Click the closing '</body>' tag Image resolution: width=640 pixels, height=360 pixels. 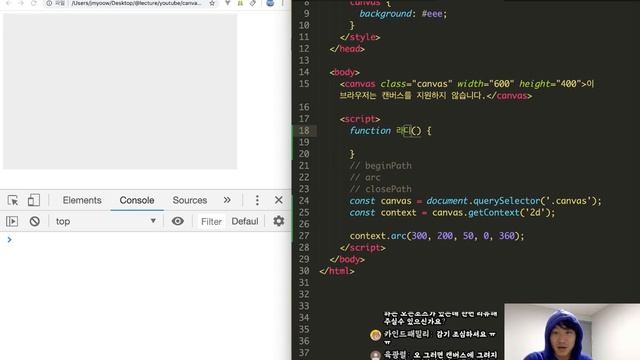[x=347, y=260]
